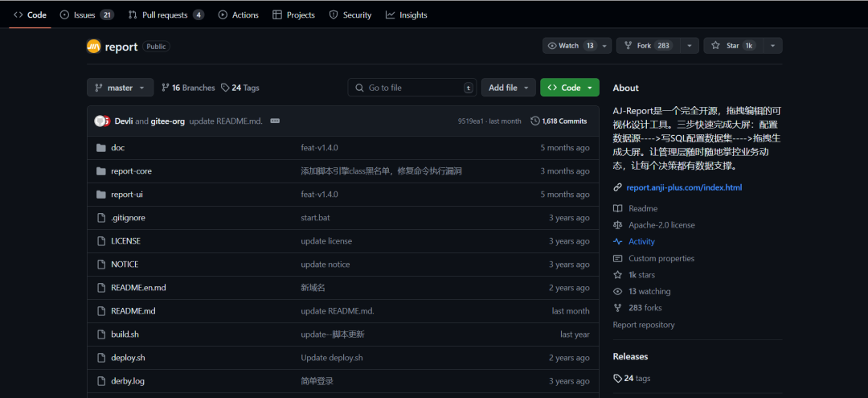Open the doc folder
This screenshot has width=868, height=398.
[x=118, y=148]
